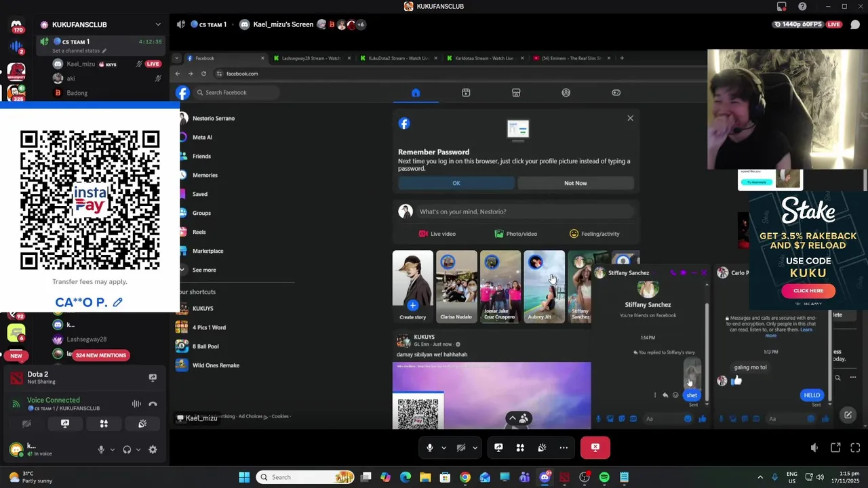Open Aubrey Jilt story thumbnail
This screenshot has width=868, height=488.
pyautogui.click(x=545, y=287)
